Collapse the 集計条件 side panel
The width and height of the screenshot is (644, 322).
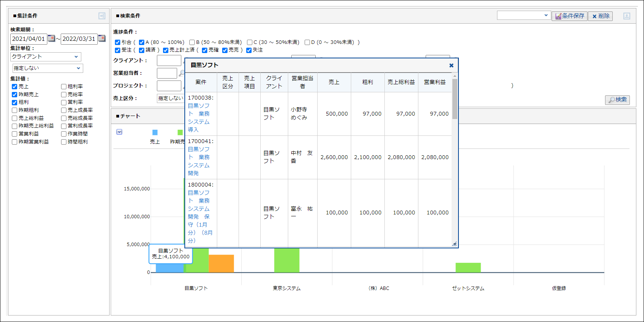pyautogui.click(x=102, y=16)
